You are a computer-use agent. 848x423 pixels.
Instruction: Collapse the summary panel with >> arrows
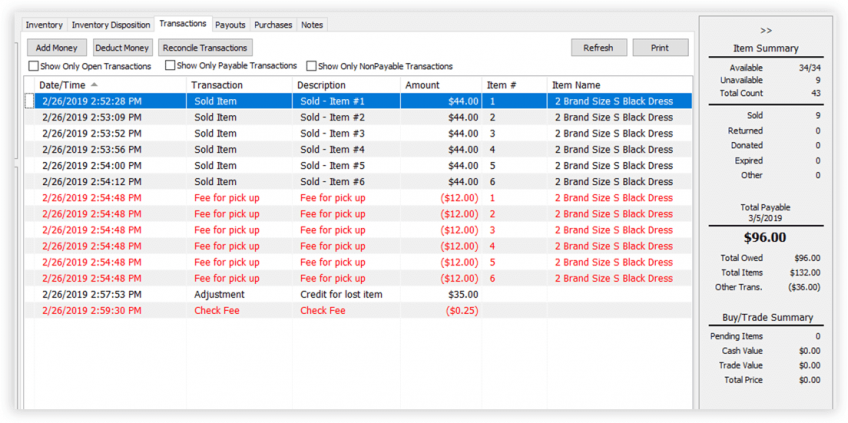point(765,31)
